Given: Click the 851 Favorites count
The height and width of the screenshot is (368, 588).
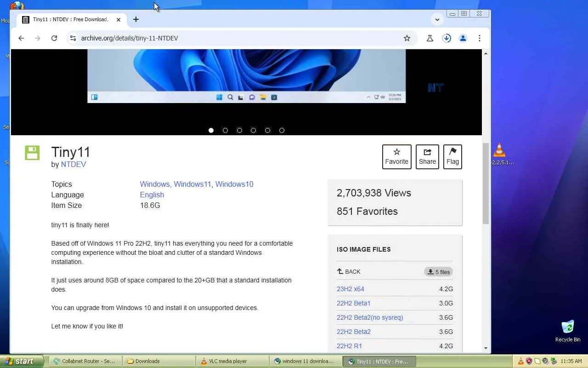Looking at the screenshot, I should pos(367,212).
